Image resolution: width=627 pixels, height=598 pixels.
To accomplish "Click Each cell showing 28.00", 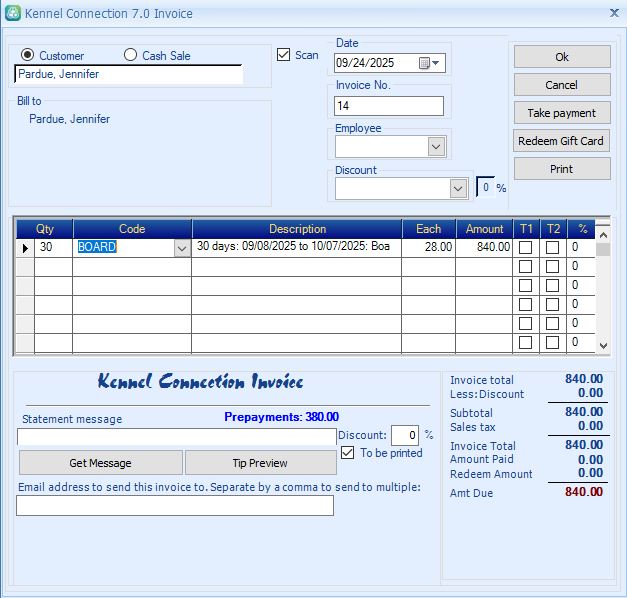I will point(428,248).
